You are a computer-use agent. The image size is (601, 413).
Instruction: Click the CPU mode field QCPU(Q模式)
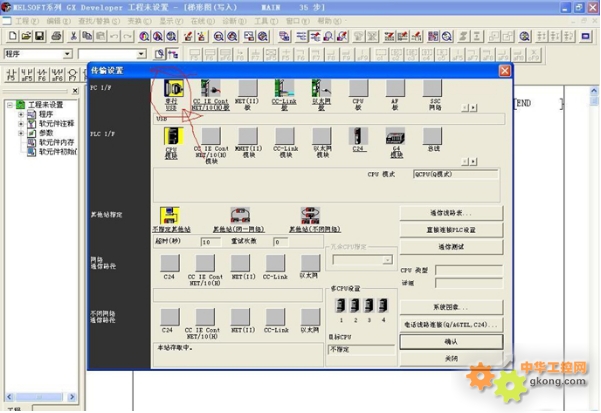click(x=456, y=174)
